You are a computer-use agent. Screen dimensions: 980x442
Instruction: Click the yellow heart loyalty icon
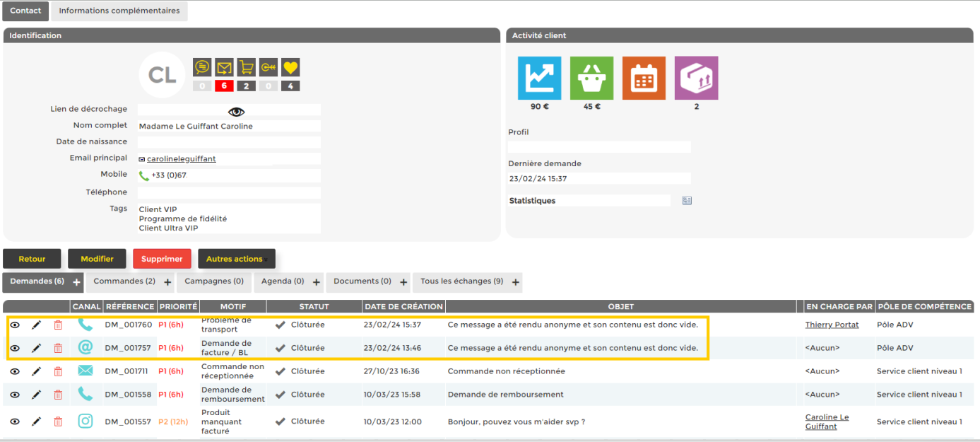[x=290, y=67]
